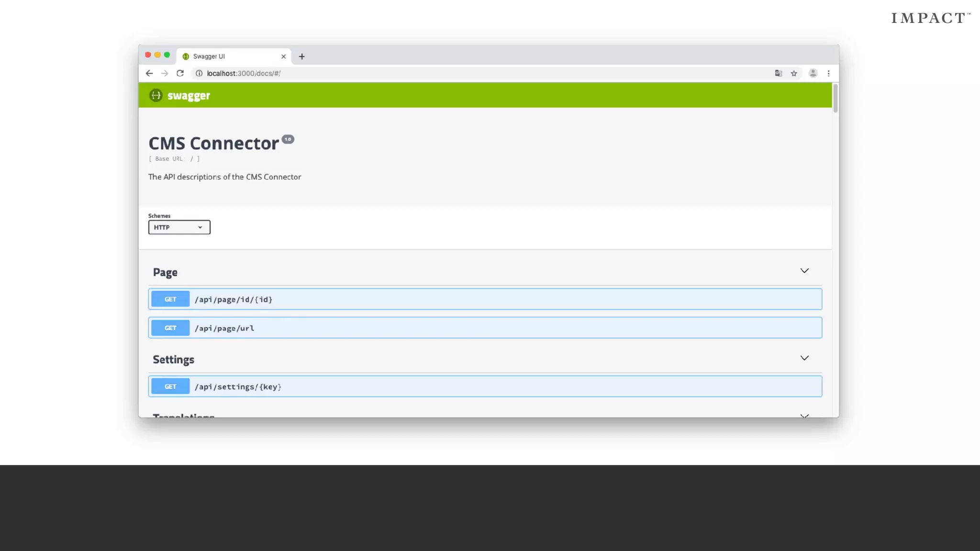Viewport: 980px width, 551px height.
Task: Click the browser forward arrow
Action: click(165, 73)
